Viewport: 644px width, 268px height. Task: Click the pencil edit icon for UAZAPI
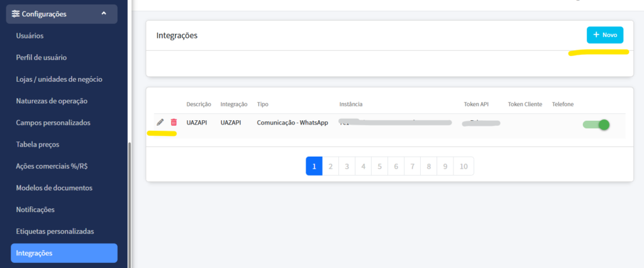pyautogui.click(x=160, y=122)
